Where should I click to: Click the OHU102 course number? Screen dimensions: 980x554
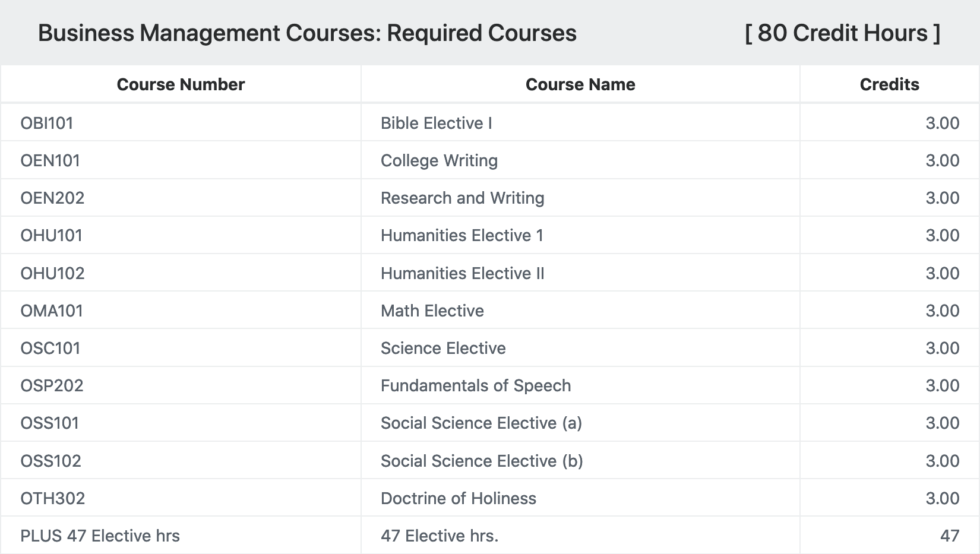click(x=52, y=273)
